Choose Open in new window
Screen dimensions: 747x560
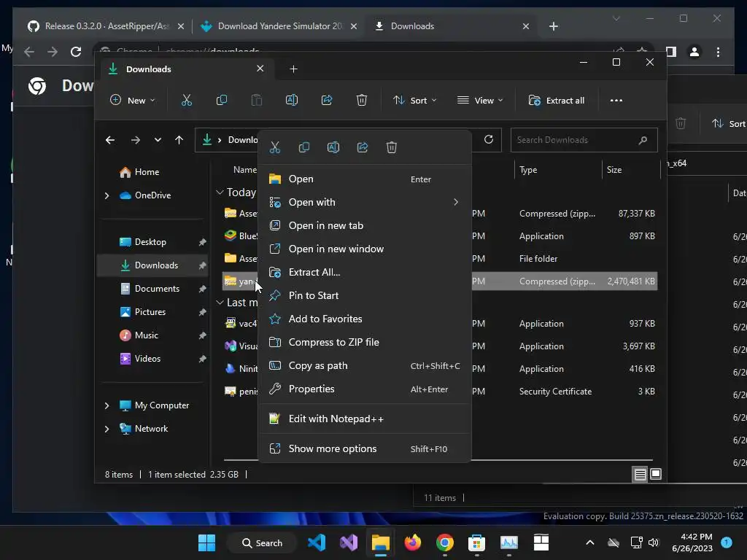point(365,249)
